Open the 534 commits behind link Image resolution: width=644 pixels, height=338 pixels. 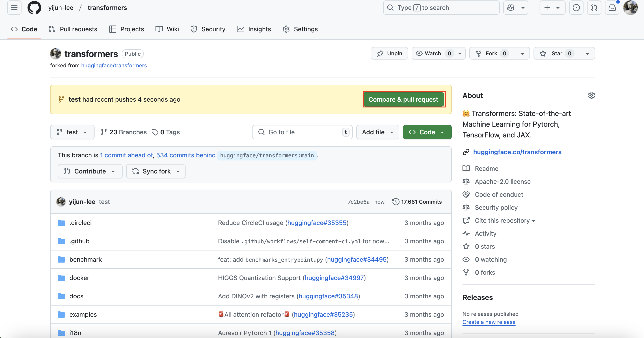(x=186, y=155)
